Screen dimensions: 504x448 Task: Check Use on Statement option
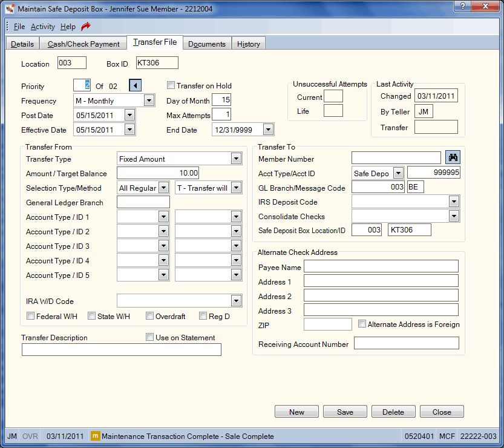[x=149, y=337]
